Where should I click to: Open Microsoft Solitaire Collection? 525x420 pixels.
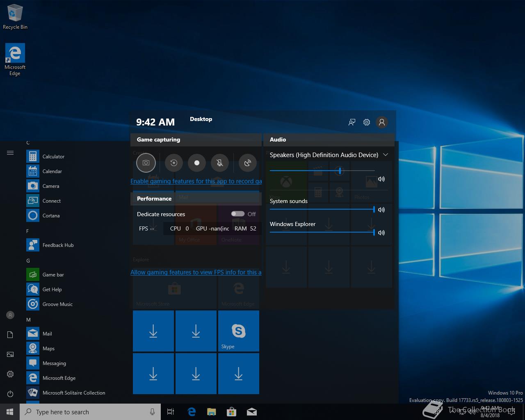coord(66,393)
